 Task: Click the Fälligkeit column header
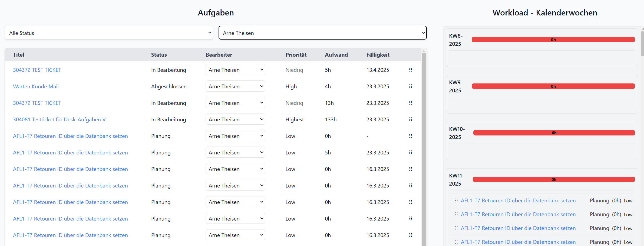click(378, 55)
